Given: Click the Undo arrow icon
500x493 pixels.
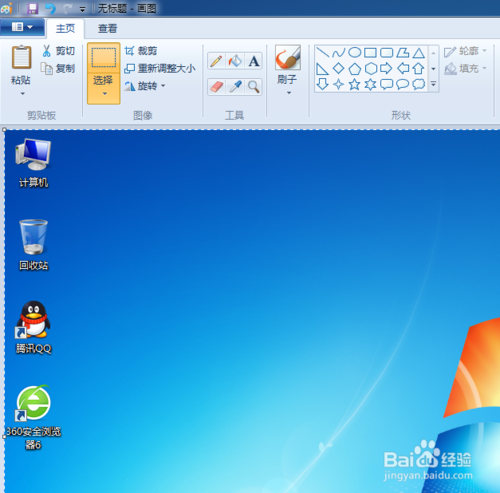Looking at the screenshot, I should (51, 8).
